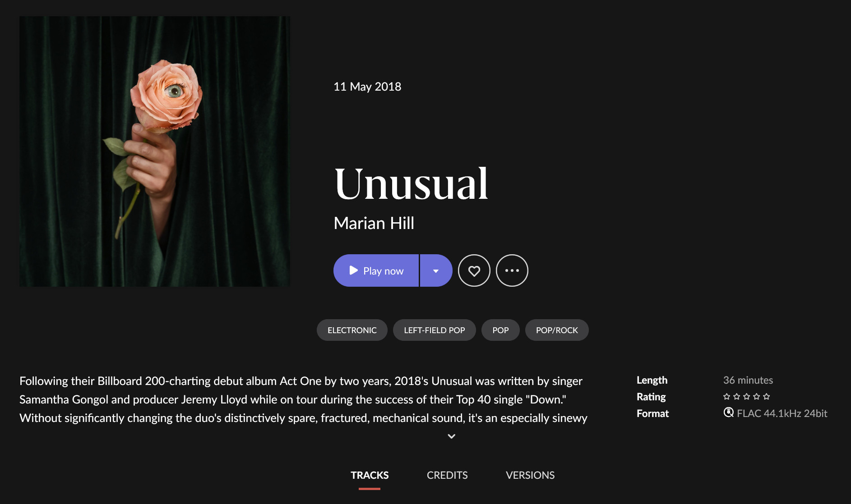Open the Marian Hill artist link
The width and height of the screenshot is (851, 504).
click(374, 223)
